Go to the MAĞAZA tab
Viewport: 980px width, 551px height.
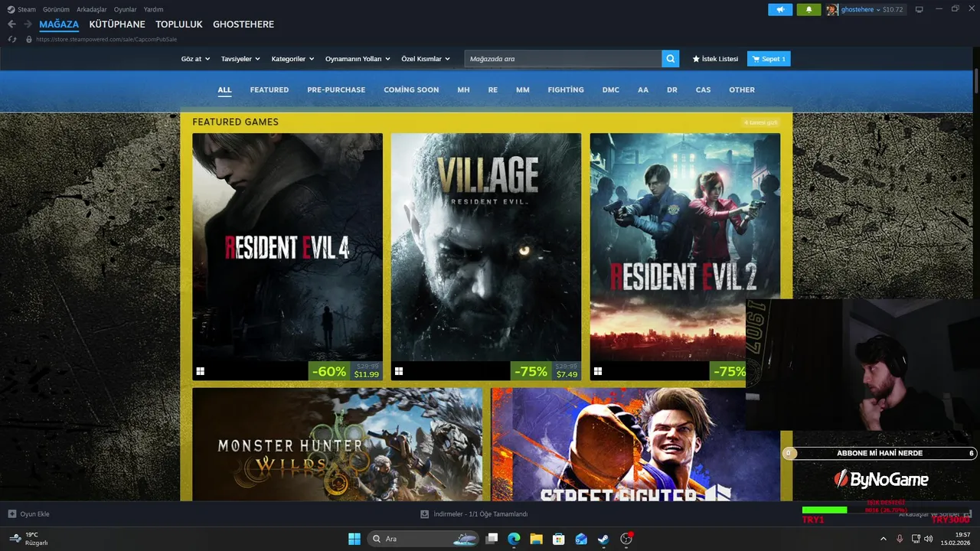pos(59,24)
